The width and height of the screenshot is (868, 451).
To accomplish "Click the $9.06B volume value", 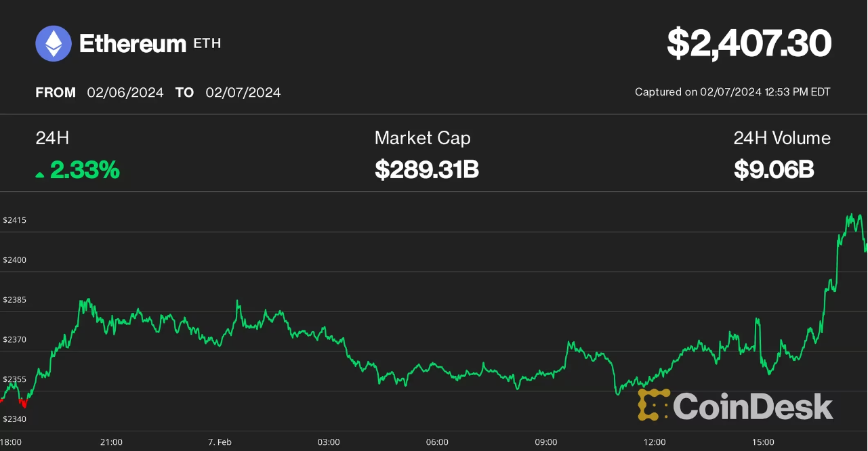I will tap(773, 170).
